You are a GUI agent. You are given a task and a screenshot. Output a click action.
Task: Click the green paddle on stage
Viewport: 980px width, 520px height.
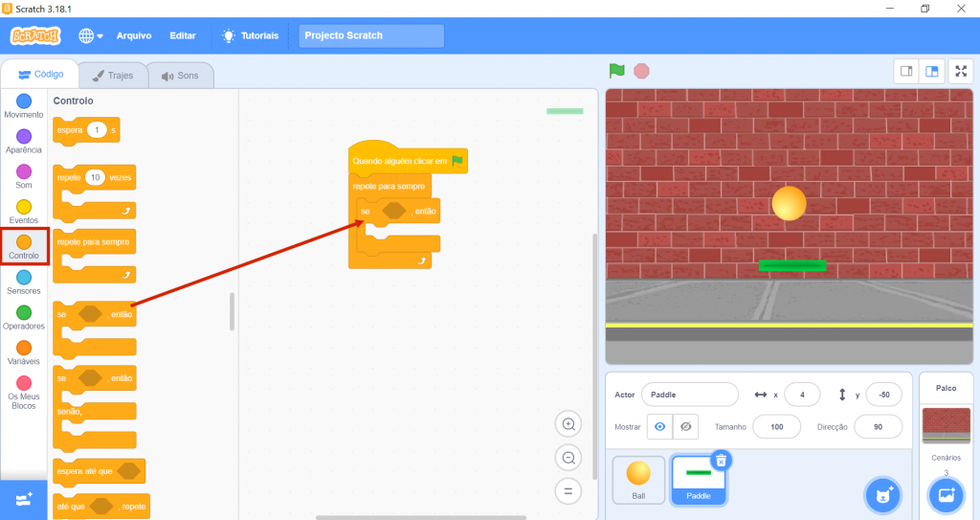(792, 266)
